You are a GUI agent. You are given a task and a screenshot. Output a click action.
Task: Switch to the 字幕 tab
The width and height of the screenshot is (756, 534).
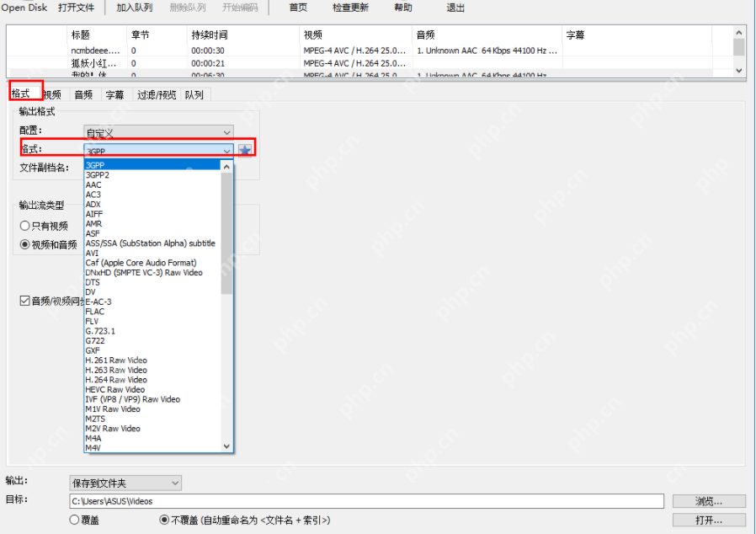(114, 94)
